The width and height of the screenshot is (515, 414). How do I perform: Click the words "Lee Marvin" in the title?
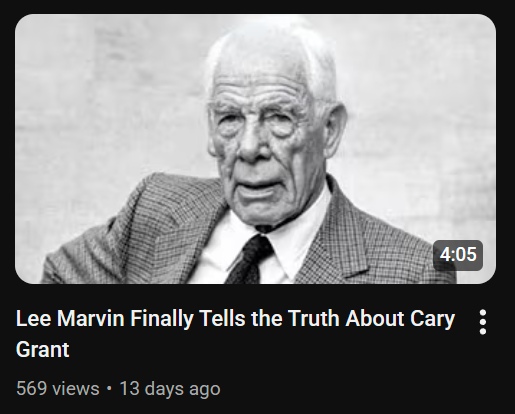[70, 318]
